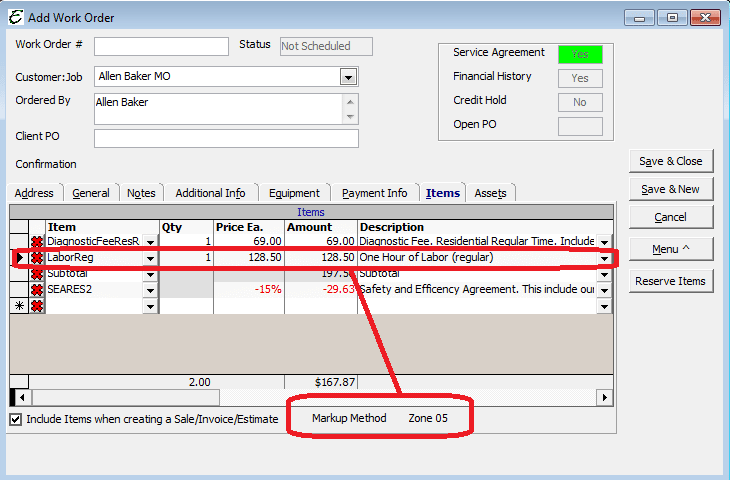Screen dimensions: 730x480
Task: Click the application icon in title bar
Action: tap(16, 17)
